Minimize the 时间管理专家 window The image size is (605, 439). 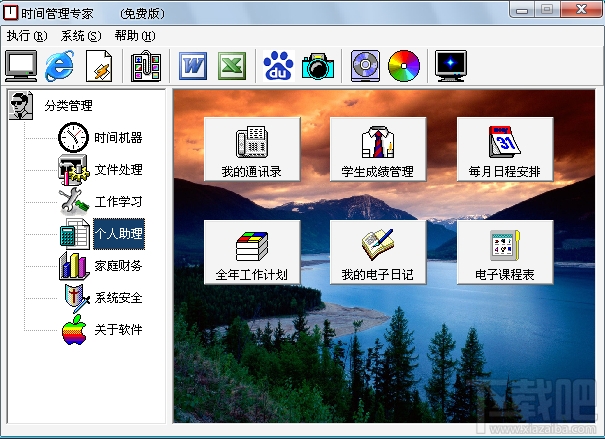click(x=522, y=9)
